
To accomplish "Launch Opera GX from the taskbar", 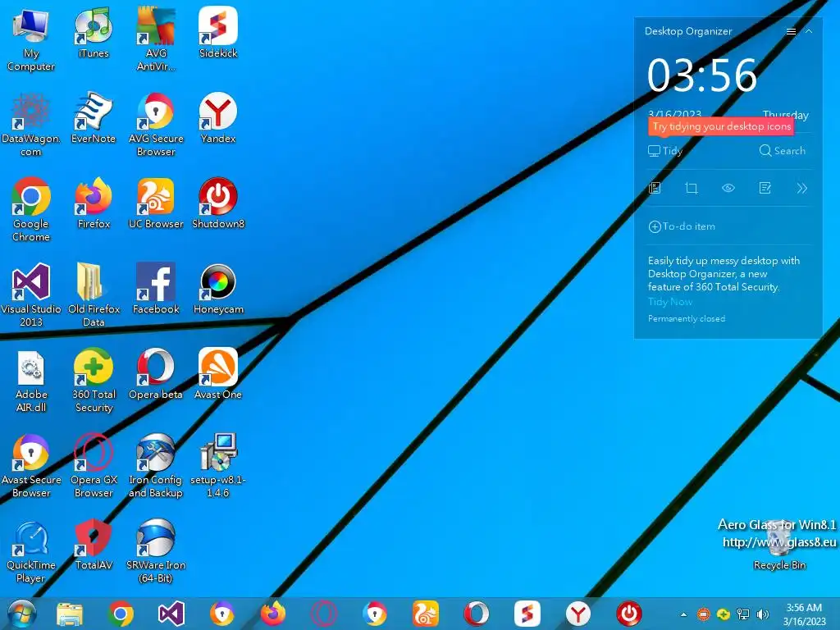I will pyautogui.click(x=323, y=614).
